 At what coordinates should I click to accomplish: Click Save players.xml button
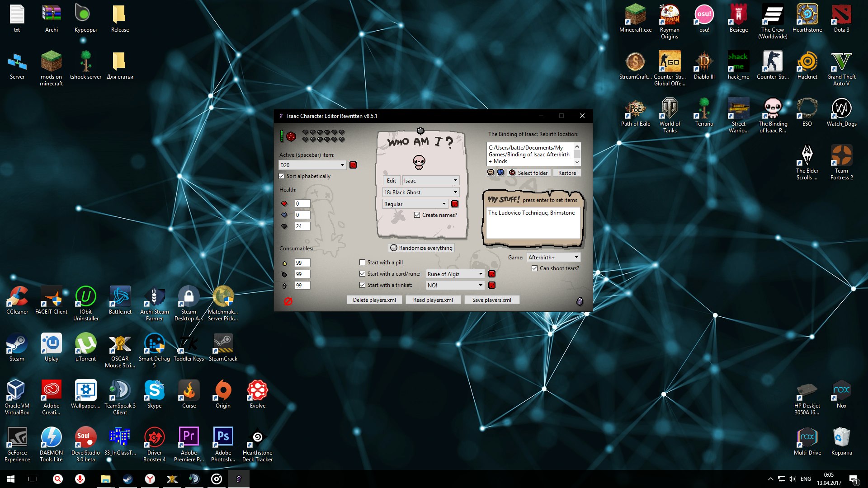[491, 299]
